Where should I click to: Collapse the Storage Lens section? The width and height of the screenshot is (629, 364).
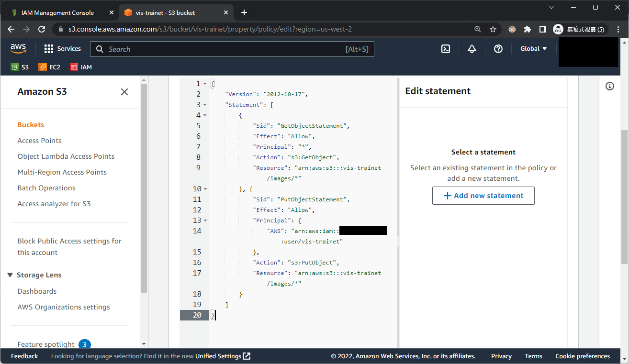10,275
